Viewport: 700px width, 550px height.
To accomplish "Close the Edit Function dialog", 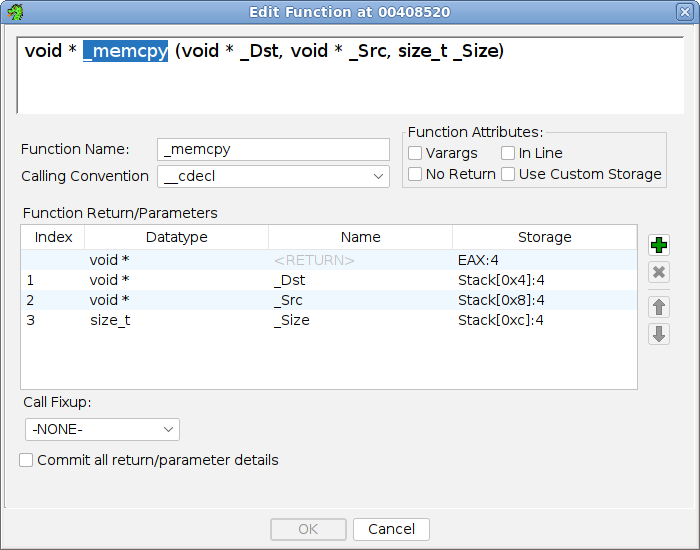I will (x=684, y=12).
